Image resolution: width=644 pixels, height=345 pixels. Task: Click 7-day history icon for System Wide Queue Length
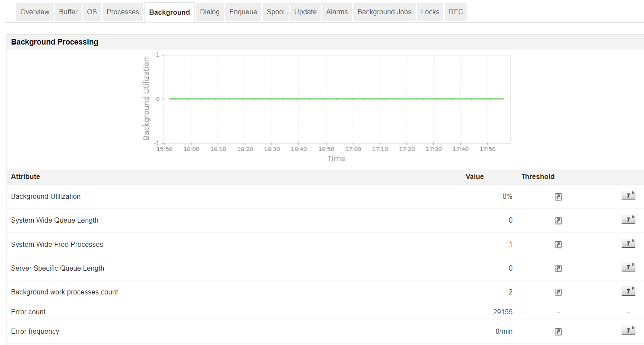[x=627, y=219]
